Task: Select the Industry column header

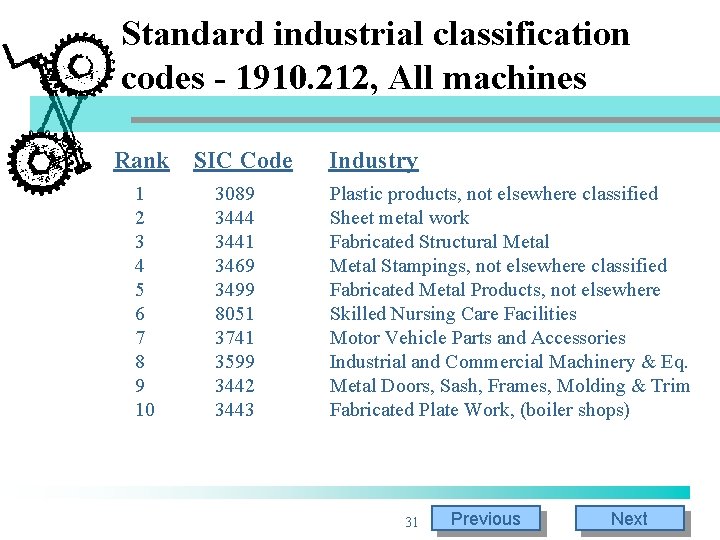Action: pyautogui.click(x=373, y=161)
